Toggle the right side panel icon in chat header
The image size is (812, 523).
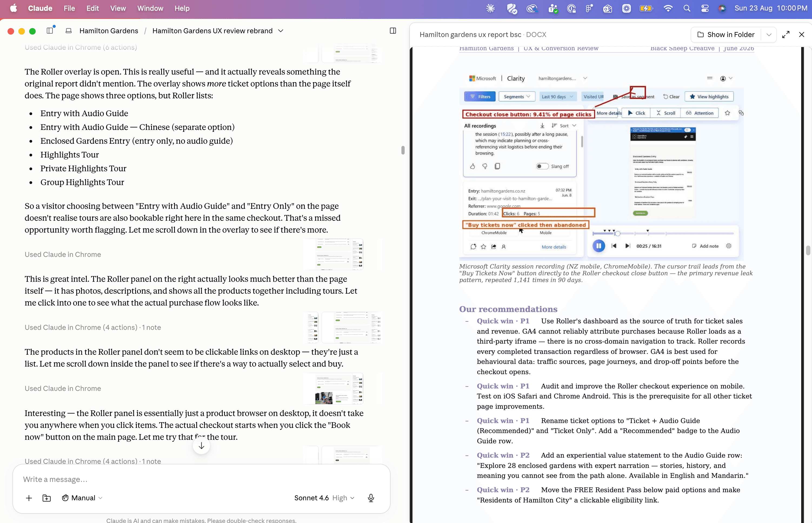click(x=393, y=31)
